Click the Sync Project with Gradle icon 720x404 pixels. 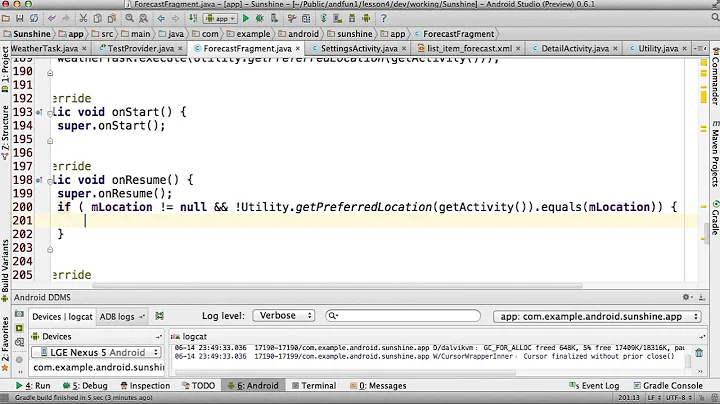pos(324,18)
